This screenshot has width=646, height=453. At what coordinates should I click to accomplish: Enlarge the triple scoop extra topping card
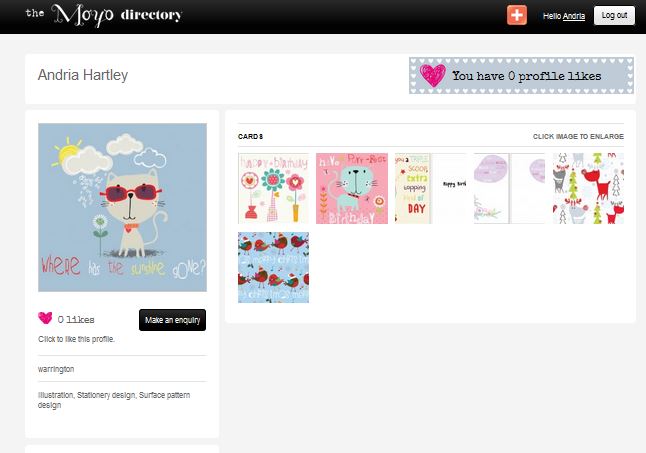[431, 189]
